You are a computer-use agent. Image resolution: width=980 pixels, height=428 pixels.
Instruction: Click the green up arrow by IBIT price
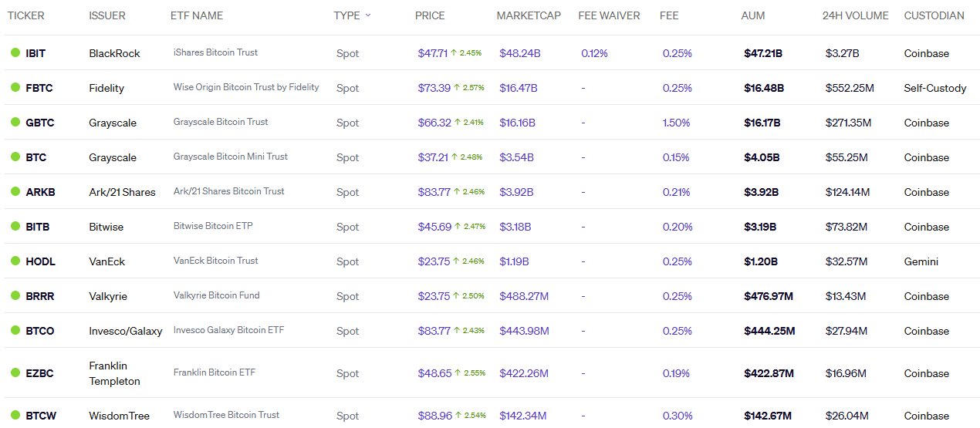tap(456, 53)
